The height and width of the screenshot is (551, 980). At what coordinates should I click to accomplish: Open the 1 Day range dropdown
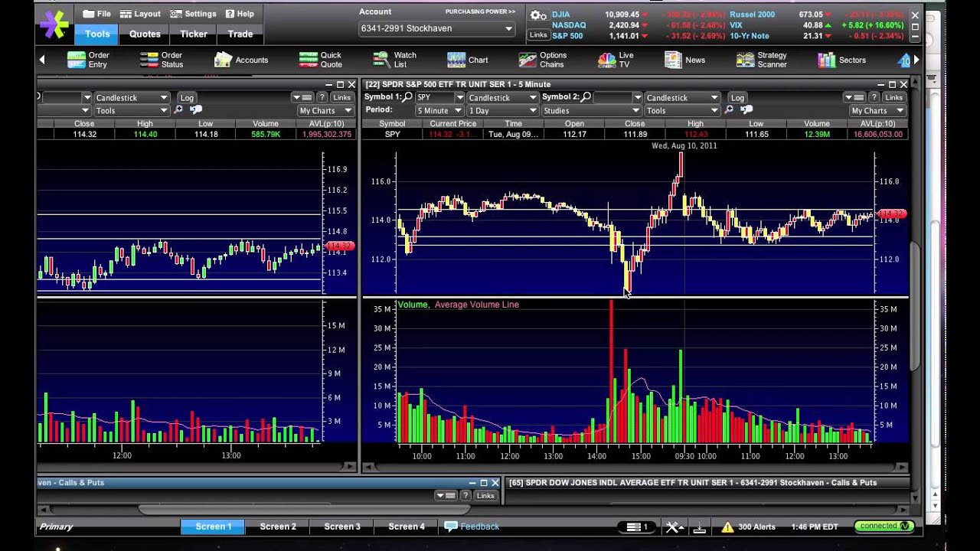point(501,110)
